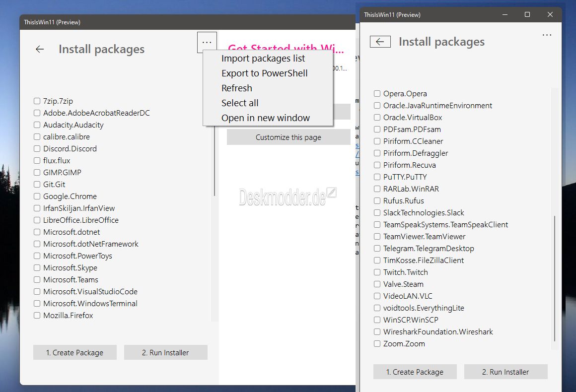The width and height of the screenshot is (576, 392).
Task: Click the voidtools.EverythingLite label
Action: pyautogui.click(x=424, y=308)
